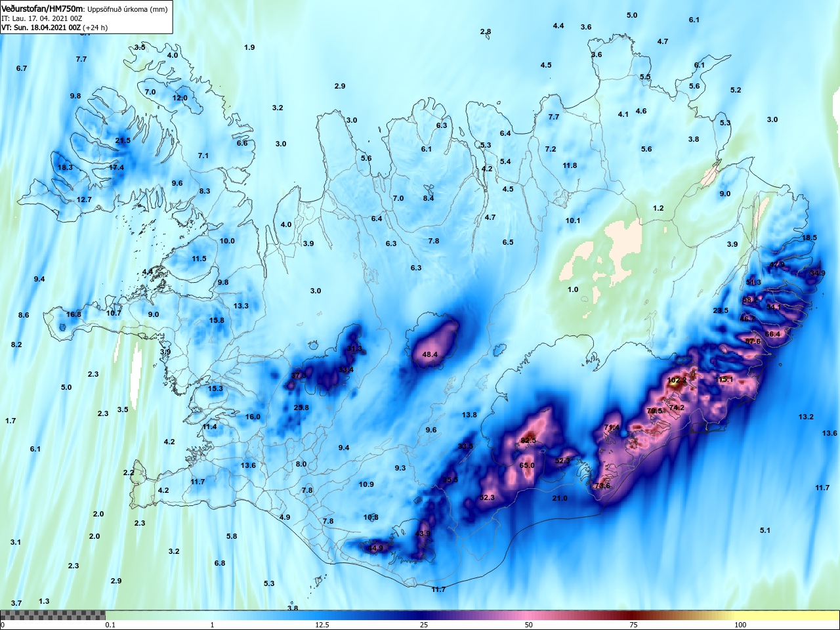Click the precipitation value 15.3
This screenshot has width=840, height=630.
click(x=215, y=388)
